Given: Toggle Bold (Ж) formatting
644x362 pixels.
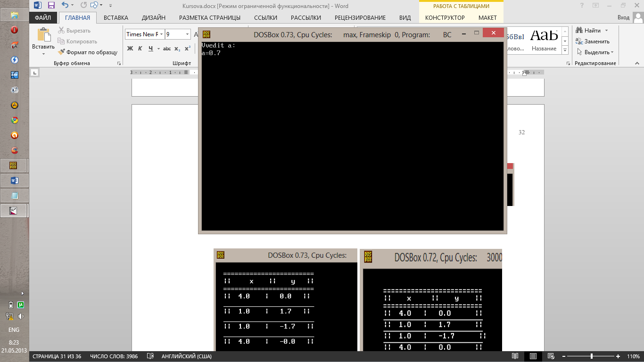Looking at the screenshot, I should 130,49.
